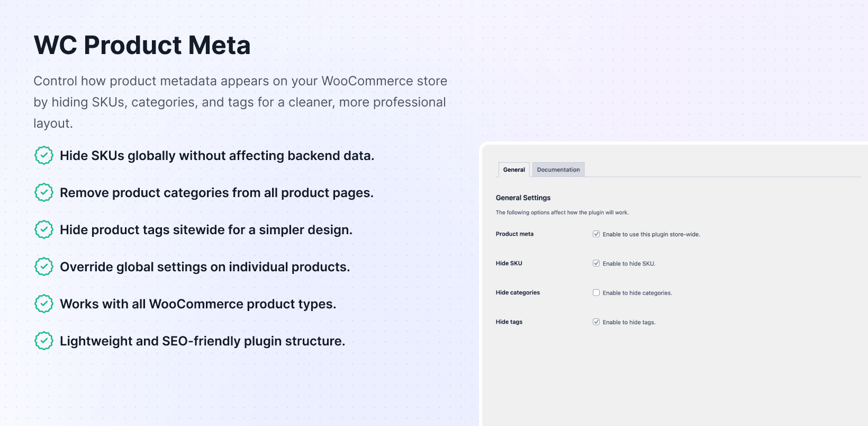
Task: Click checkmark icon beside Override global settings
Action: click(44, 267)
